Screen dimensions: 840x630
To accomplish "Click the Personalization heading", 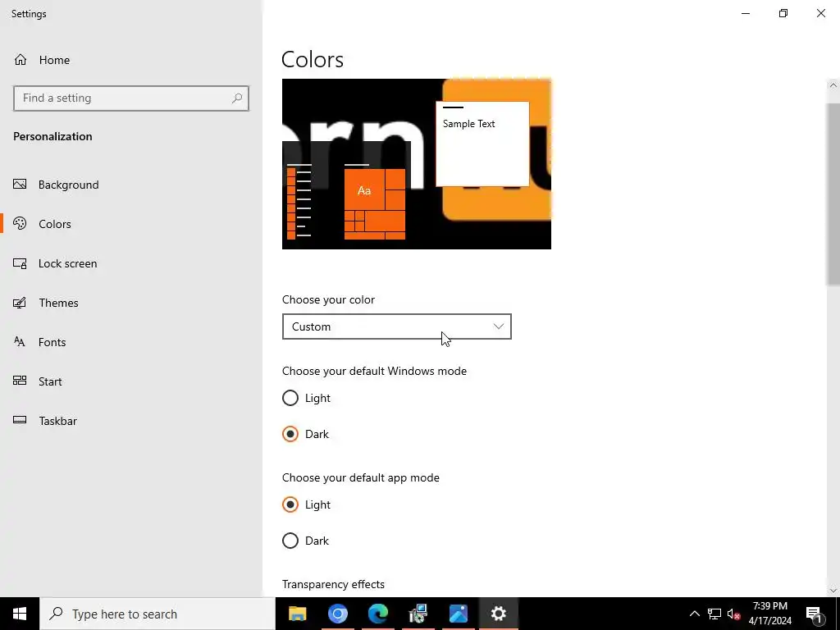I will tap(52, 136).
